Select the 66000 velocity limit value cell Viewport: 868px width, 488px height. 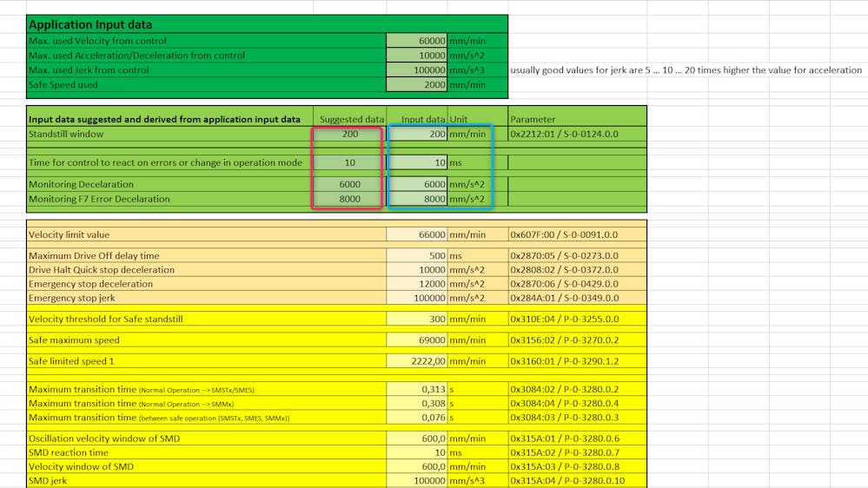(416, 234)
